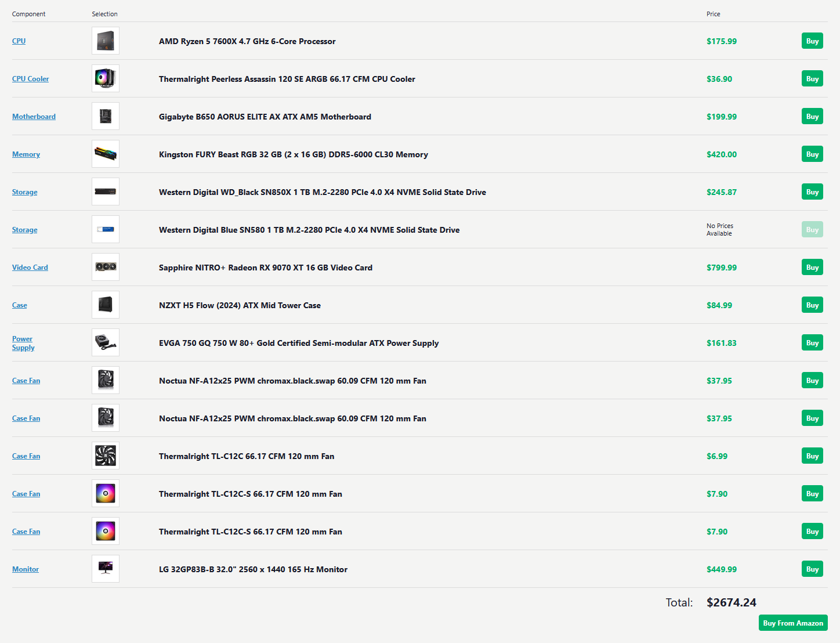Click the Storage link beside WD Blue SN580
The height and width of the screenshot is (643, 840).
tap(24, 230)
